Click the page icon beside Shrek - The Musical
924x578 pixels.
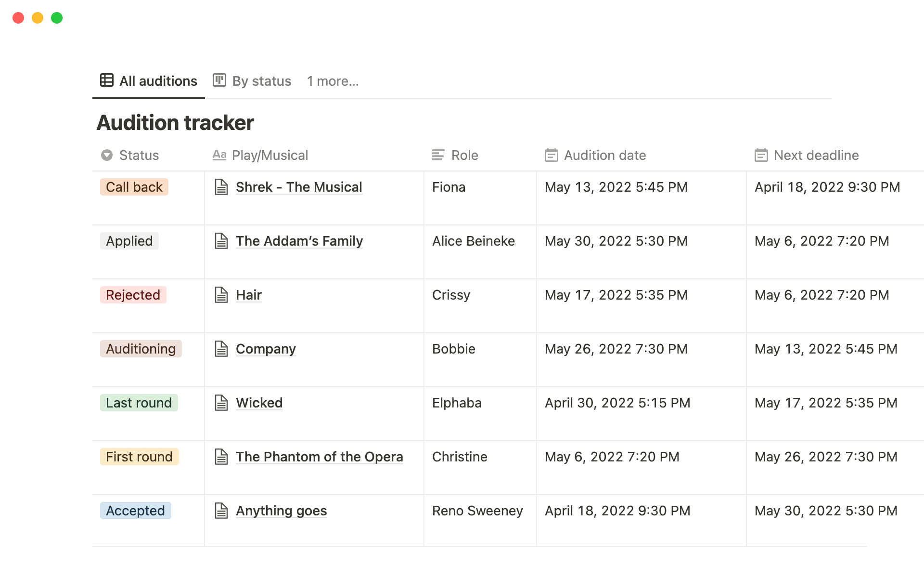click(221, 187)
